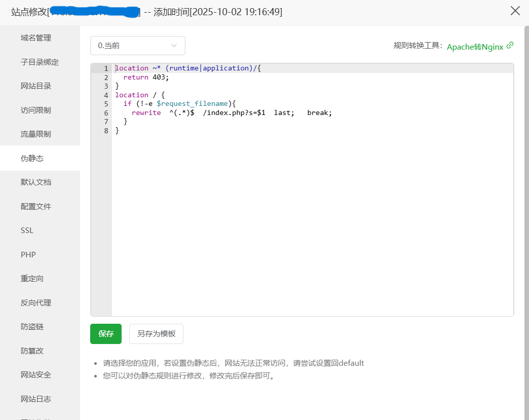Open the PHP version tab
The height and width of the screenshot is (420, 529).
pos(28,254)
